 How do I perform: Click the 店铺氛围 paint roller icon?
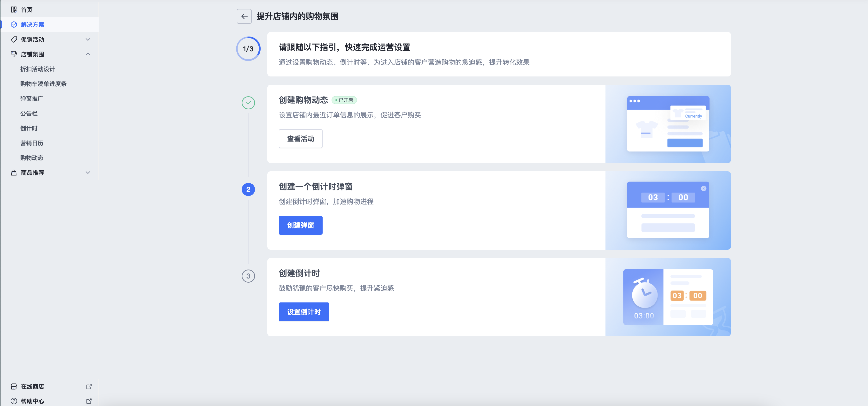[x=14, y=54]
